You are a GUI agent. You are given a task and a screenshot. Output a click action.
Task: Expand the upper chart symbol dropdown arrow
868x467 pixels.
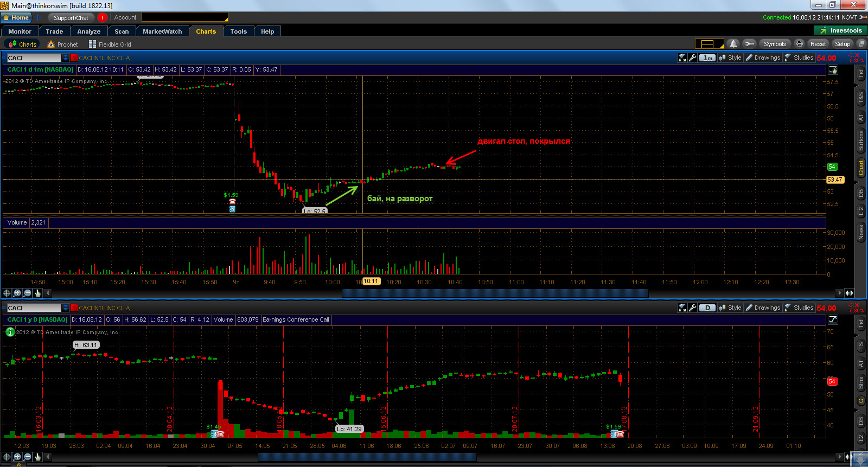coord(66,57)
